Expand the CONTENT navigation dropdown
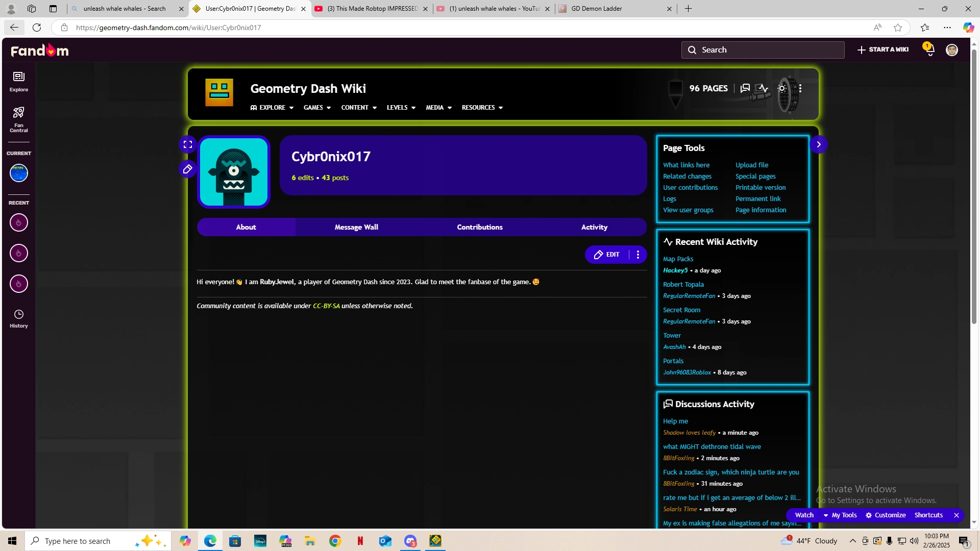This screenshot has height=551, width=980. (358, 108)
